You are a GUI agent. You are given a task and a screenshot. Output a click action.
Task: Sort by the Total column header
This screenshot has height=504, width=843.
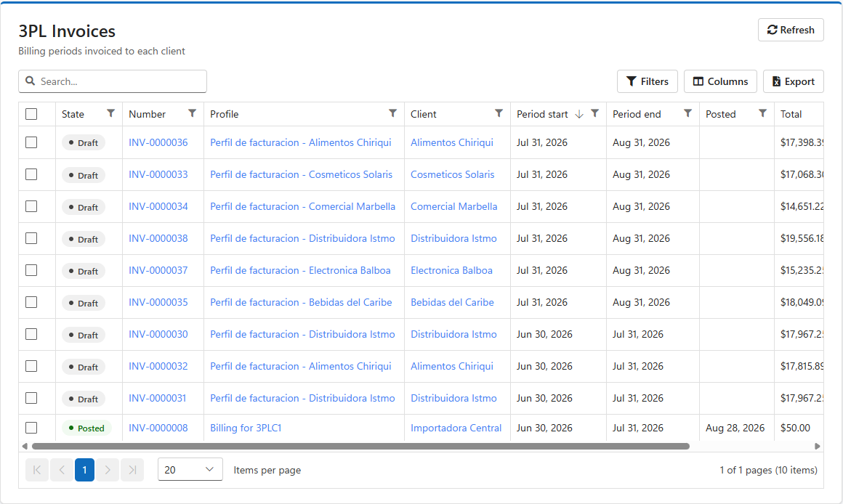point(791,115)
